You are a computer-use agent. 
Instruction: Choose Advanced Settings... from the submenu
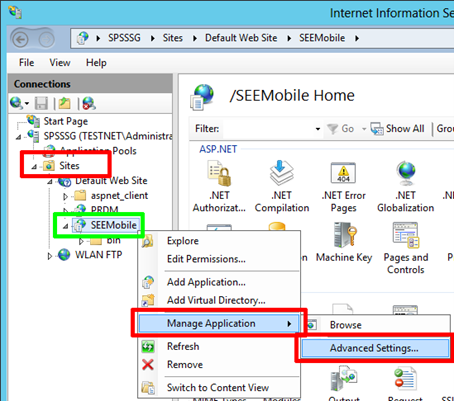[375, 348]
